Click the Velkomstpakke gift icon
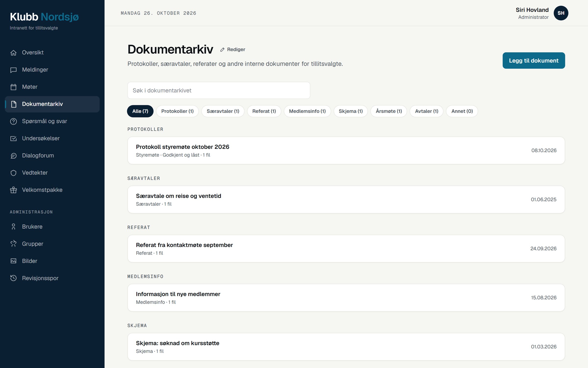Viewport: 588px width, 368px height. (13, 190)
